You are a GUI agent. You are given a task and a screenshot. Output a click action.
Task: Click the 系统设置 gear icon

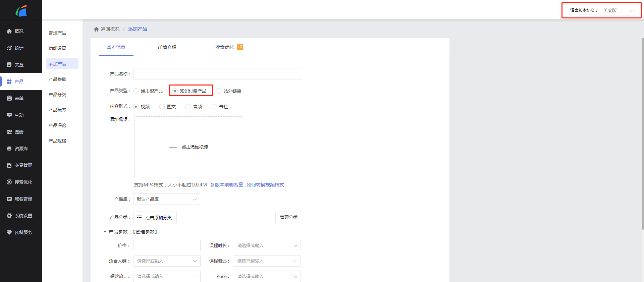[9, 216]
